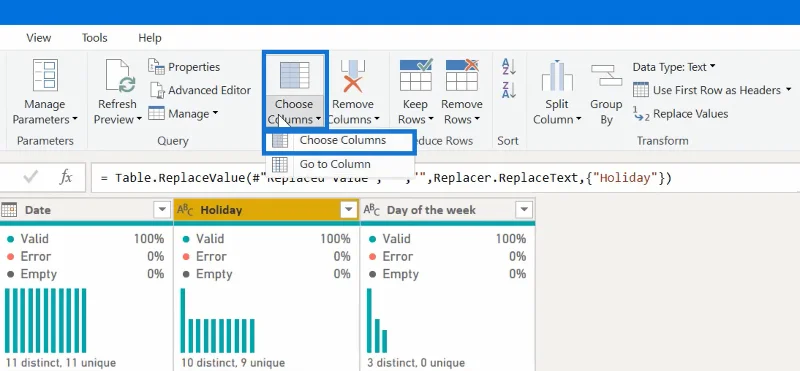Open the Help ribbon tab

(x=149, y=38)
